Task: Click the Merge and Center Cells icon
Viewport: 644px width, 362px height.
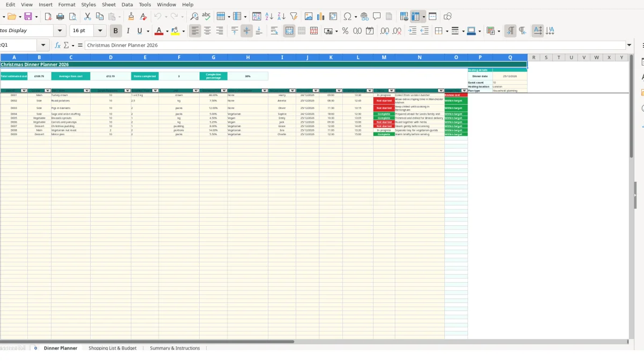Action: [x=289, y=31]
